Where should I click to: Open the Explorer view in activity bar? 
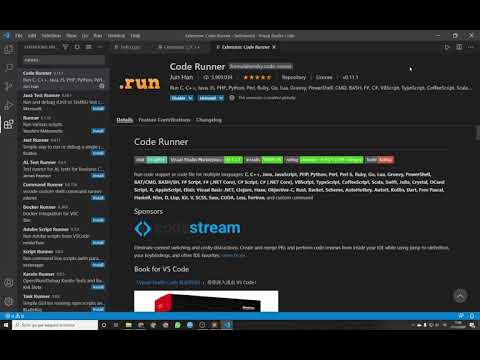(x=8, y=50)
